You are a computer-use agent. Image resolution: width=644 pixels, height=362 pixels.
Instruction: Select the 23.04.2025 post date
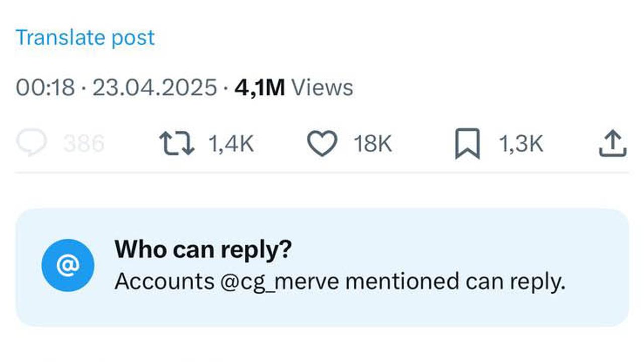[x=154, y=87]
